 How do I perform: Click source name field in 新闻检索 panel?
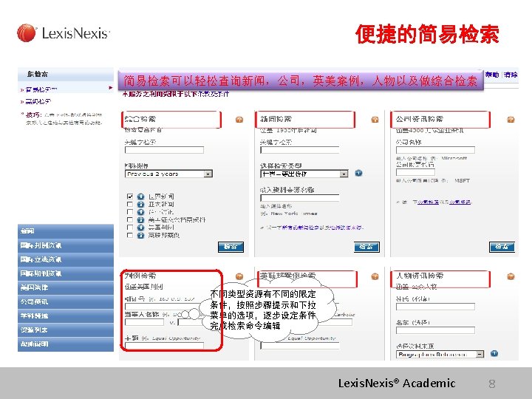point(300,198)
